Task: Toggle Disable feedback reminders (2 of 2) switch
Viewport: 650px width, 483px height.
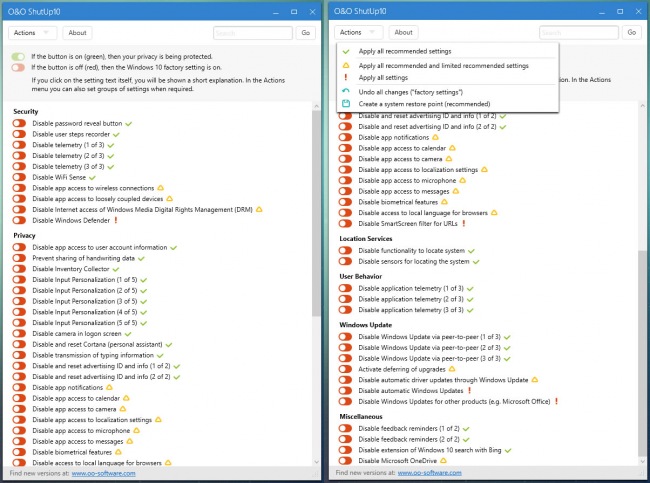Action: coord(345,439)
